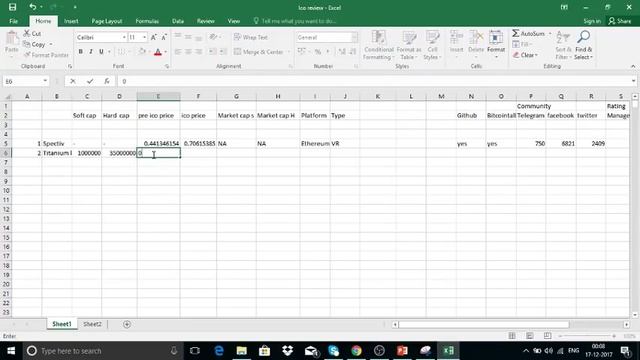Screen dimensions: 640x360
Task: Open the Format cells menu icon
Action: 496,37
